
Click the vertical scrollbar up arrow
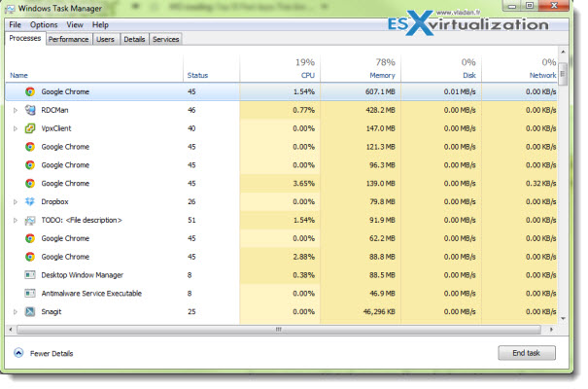click(x=563, y=52)
